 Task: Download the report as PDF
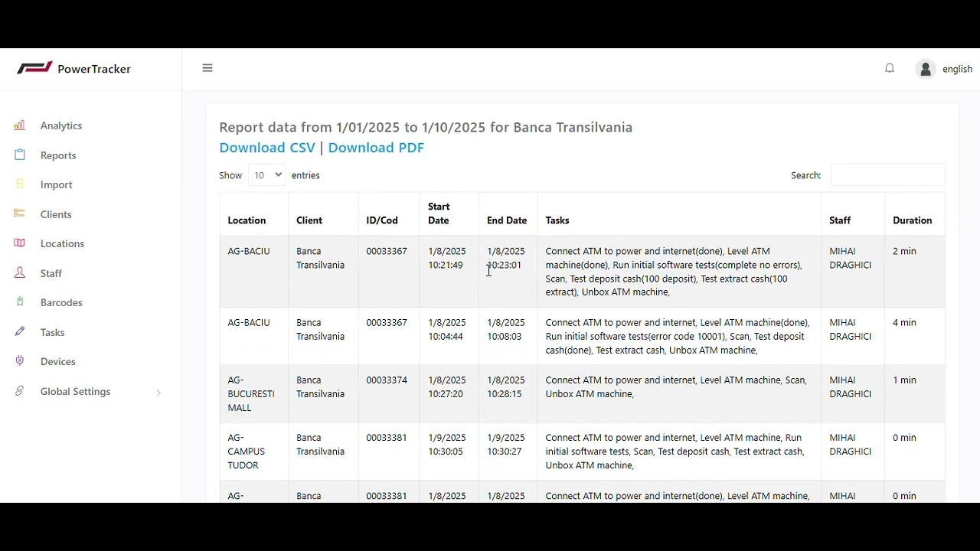tap(376, 148)
